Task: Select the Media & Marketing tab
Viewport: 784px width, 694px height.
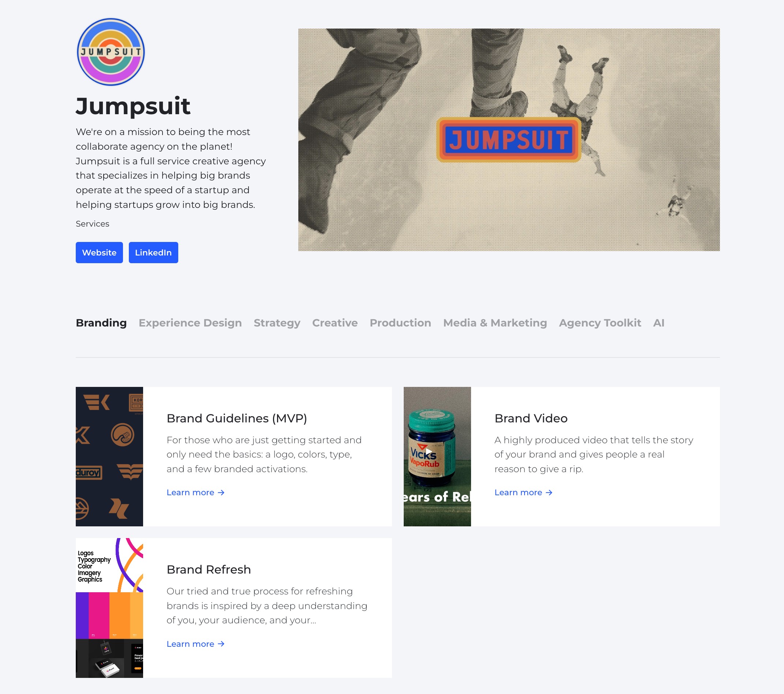Action: (495, 322)
